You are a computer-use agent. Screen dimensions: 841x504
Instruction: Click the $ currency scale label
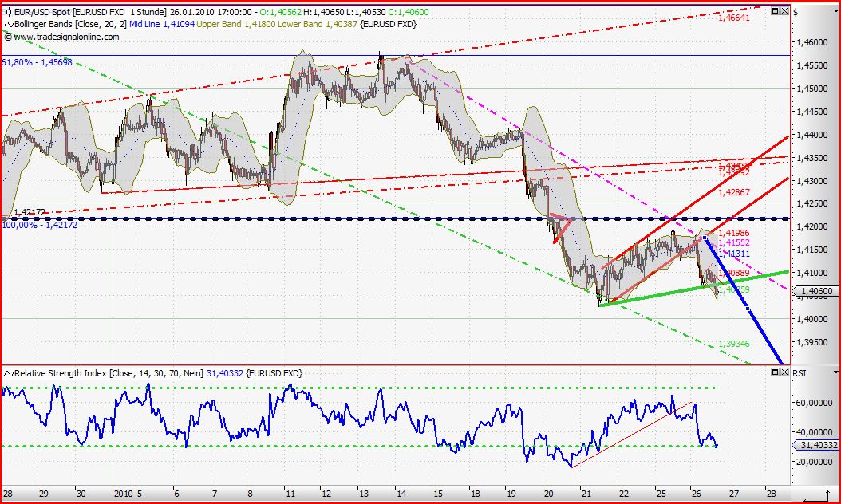(796, 12)
